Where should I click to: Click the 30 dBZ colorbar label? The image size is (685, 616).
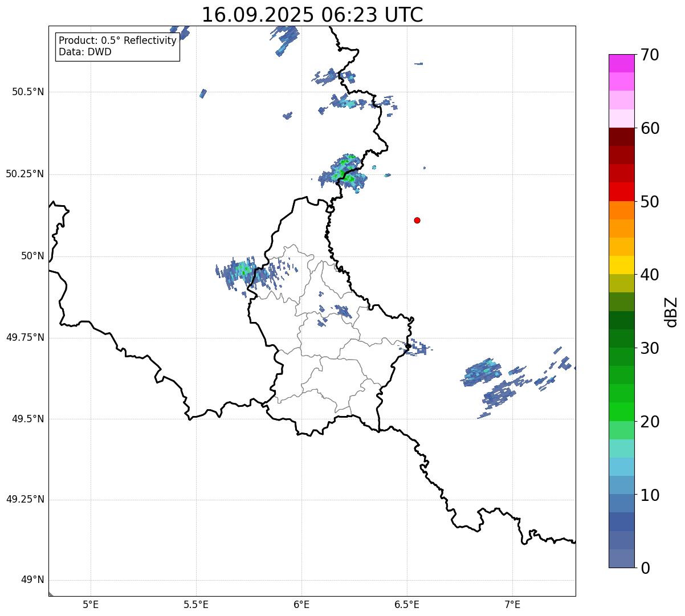point(650,348)
